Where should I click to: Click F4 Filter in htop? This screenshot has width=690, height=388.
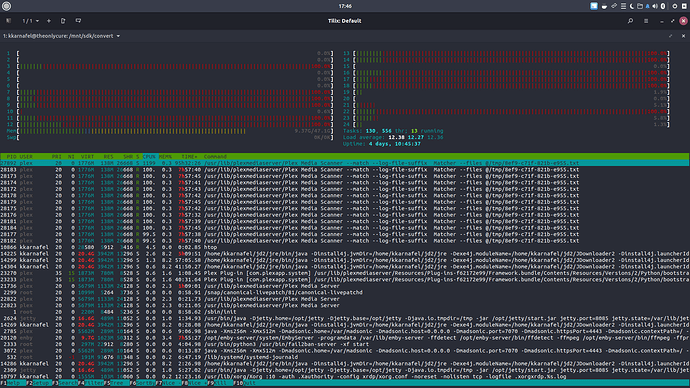(x=91, y=383)
